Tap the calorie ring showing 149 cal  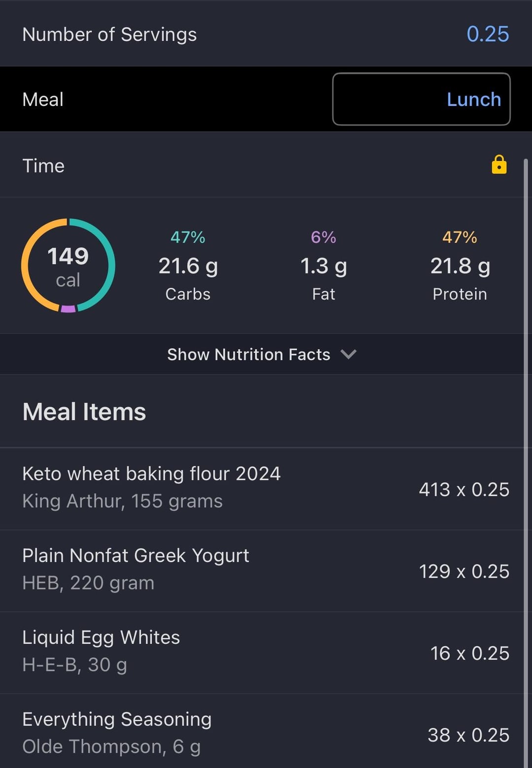[x=68, y=266]
